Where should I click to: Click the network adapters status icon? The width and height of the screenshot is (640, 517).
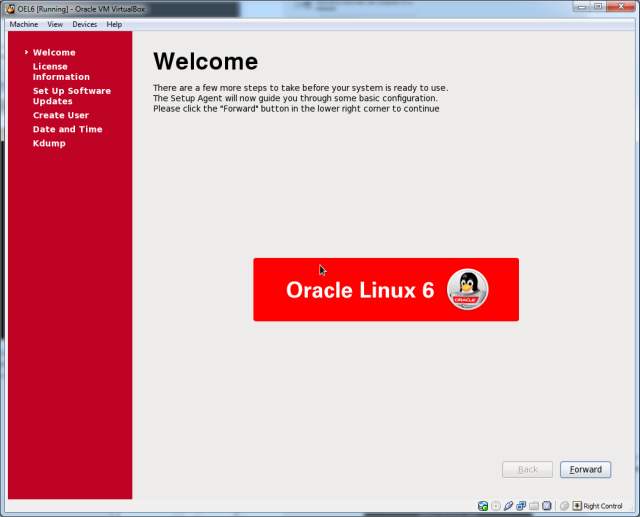coord(521,506)
